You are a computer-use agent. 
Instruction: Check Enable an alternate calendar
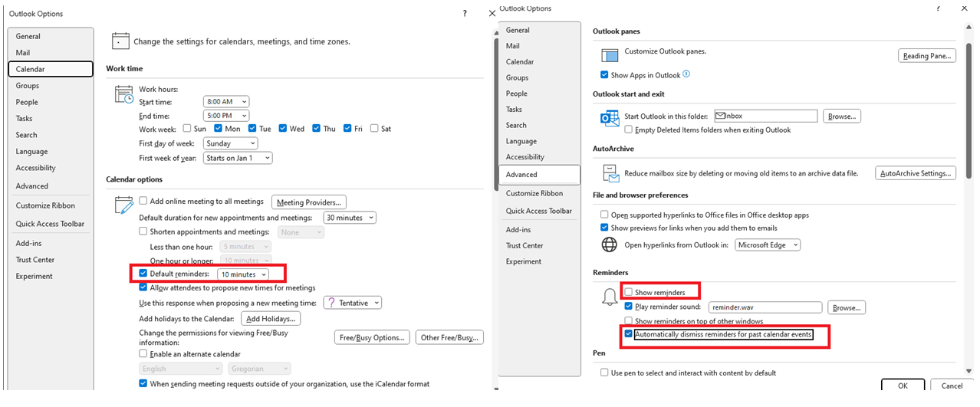pyautogui.click(x=143, y=353)
